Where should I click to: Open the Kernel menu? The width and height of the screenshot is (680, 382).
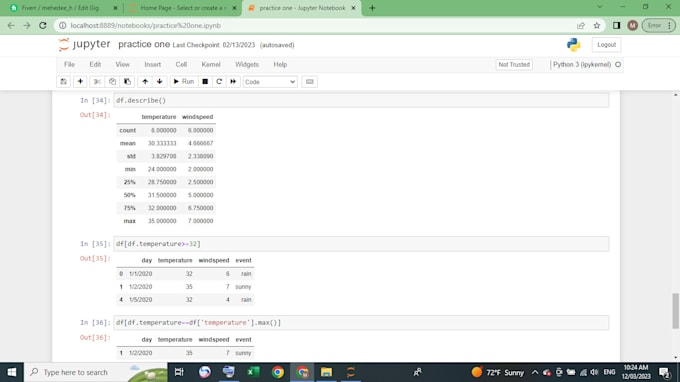[211, 65]
